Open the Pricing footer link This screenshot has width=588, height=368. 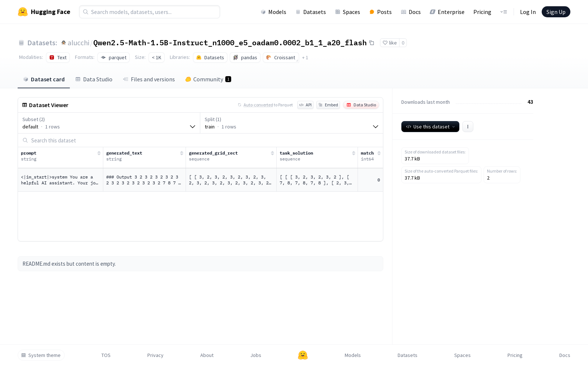click(515, 355)
